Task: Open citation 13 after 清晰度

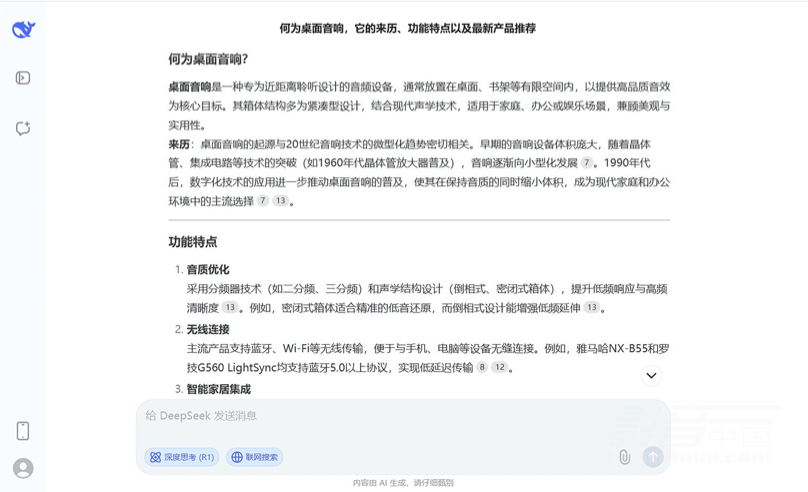Action: coord(230,307)
